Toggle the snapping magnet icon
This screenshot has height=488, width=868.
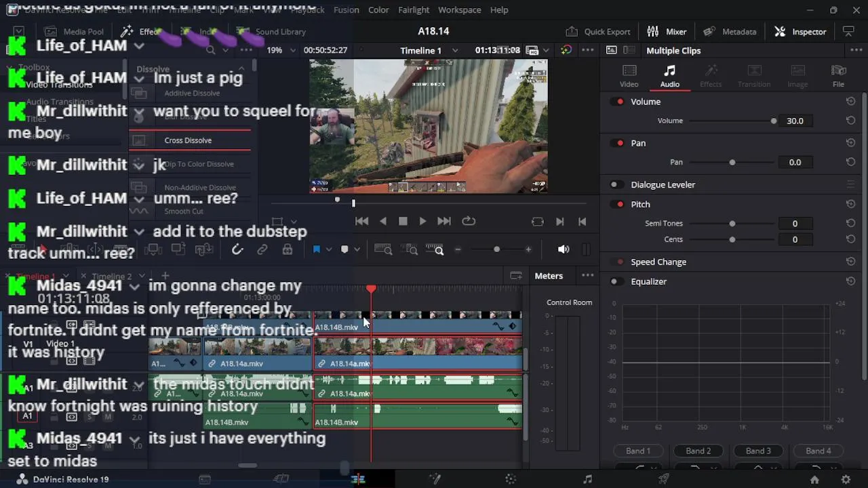(237, 249)
